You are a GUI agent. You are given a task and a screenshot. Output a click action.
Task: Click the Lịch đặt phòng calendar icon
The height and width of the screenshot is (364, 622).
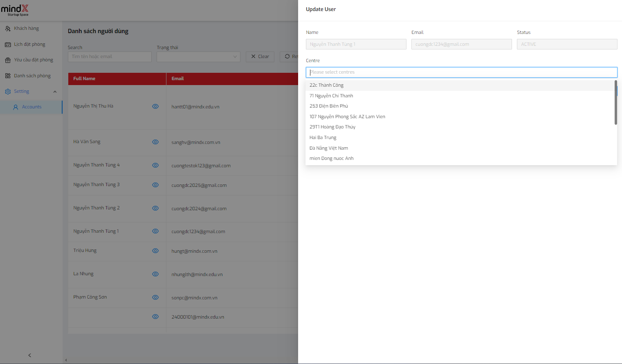pos(8,45)
